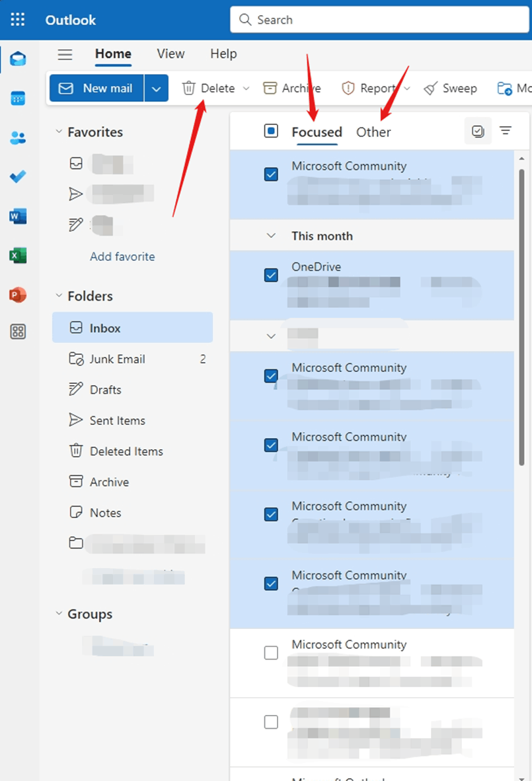Collapse the Groups section
Image resolution: width=532 pixels, height=781 pixels.
tap(59, 614)
